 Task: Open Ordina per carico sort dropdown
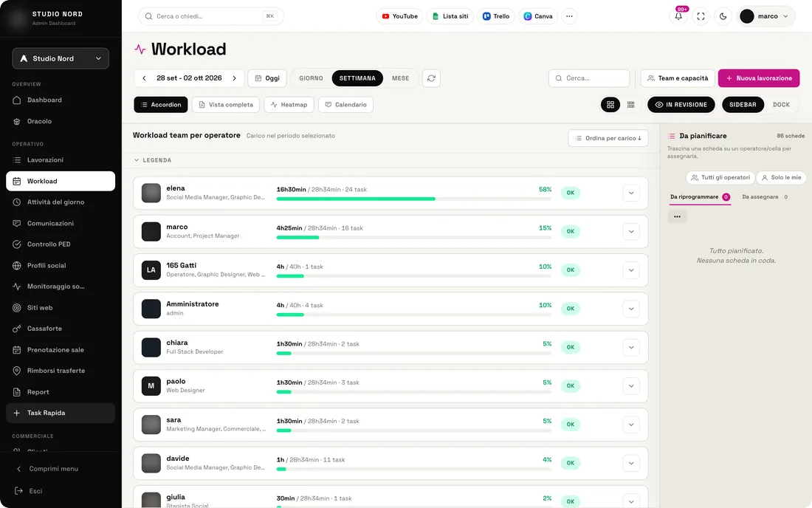(x=608, y=138)
